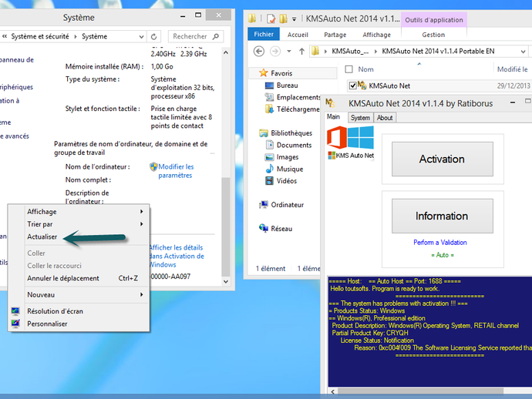This screenshot has height=399, width=532.
Task: Click the chevron before Système et sécurité
Action: pos(5,36)
